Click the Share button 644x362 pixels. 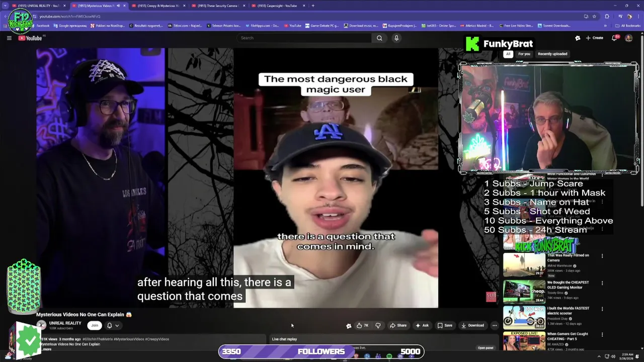pos(398,325)
